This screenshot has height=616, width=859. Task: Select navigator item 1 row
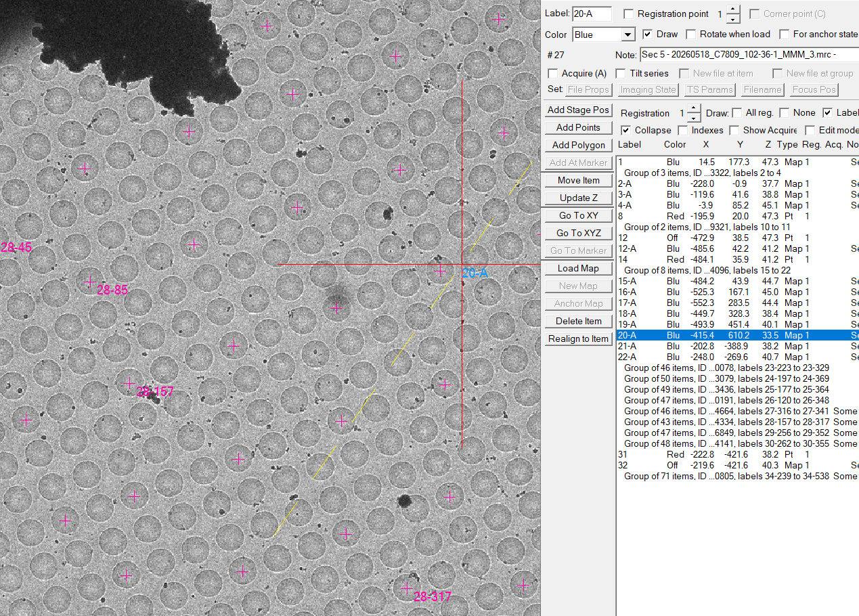pos(738,162)
